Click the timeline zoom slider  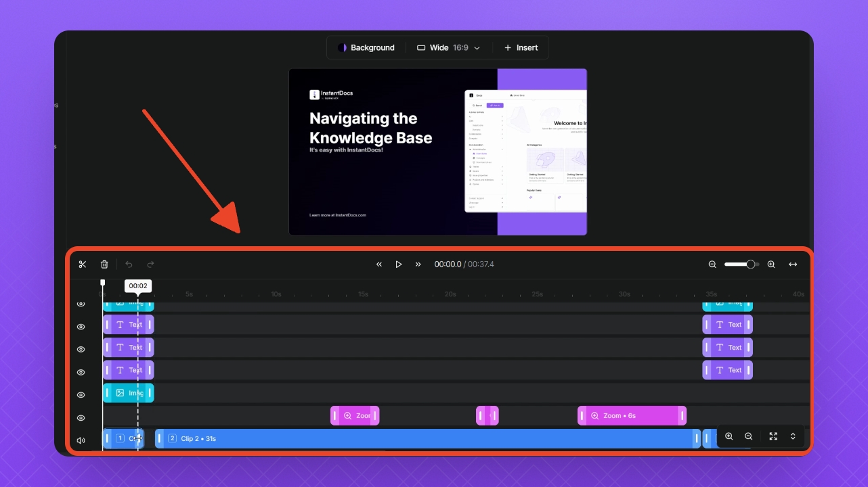[741, 264]
